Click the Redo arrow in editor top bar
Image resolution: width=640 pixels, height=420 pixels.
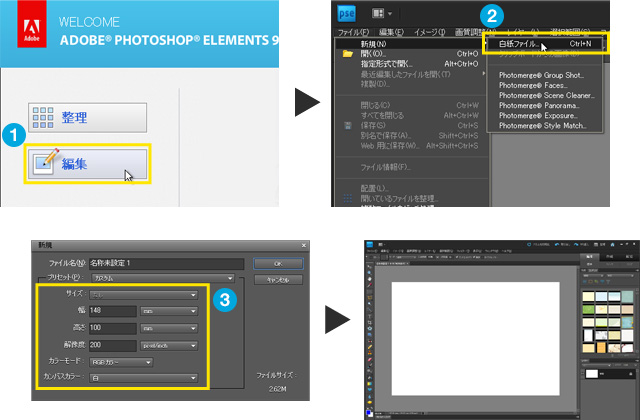coord(576,244)
